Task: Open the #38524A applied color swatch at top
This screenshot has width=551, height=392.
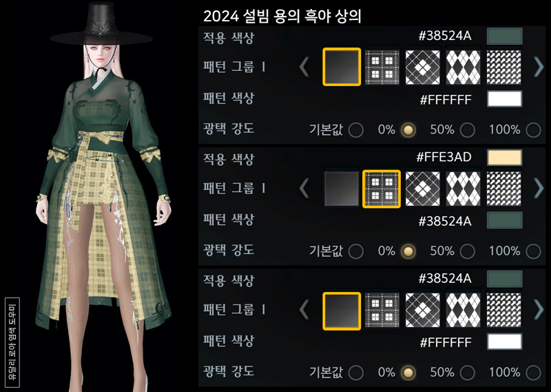Action: (x=504, y=37)
